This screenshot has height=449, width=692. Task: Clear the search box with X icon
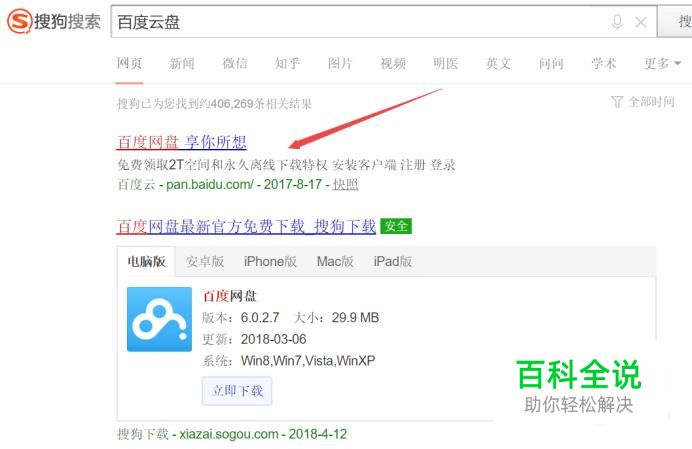[641, 22]
